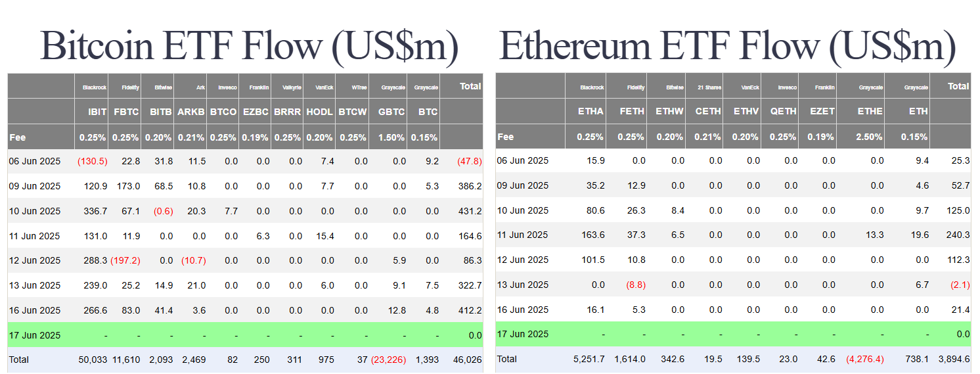
Task: Click the 431.2 total in Bitcoin table
Action: click(x=469, y=211)
